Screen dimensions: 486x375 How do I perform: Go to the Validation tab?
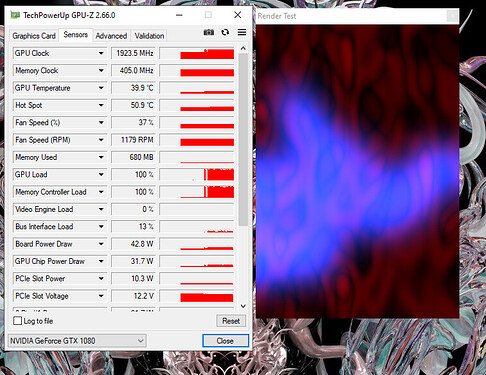click(149, 36)
